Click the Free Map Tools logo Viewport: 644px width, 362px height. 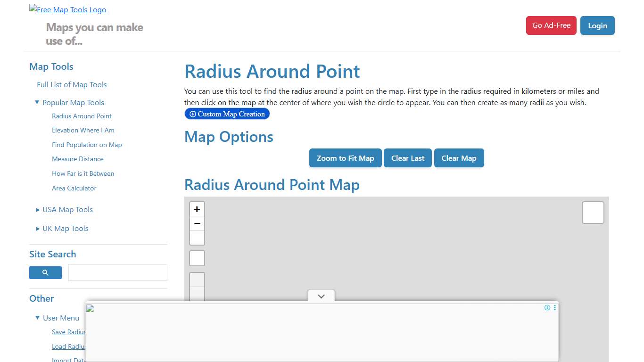[67, 9]
